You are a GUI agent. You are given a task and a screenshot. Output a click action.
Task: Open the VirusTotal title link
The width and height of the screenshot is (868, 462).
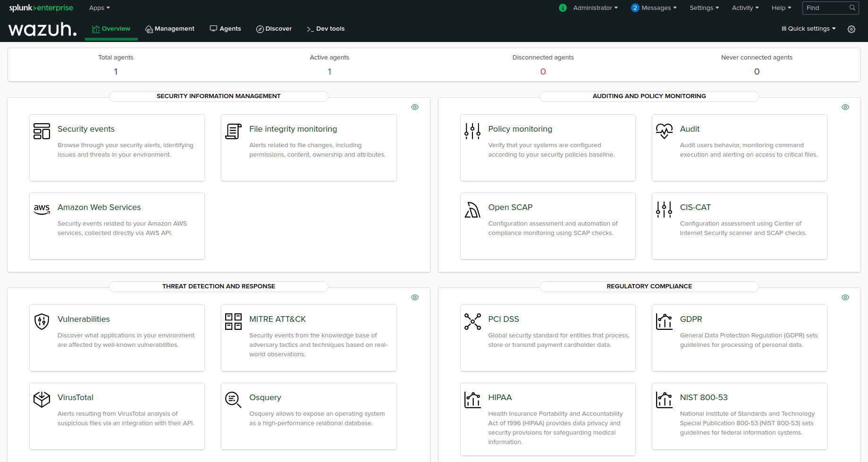pos(76,397)
